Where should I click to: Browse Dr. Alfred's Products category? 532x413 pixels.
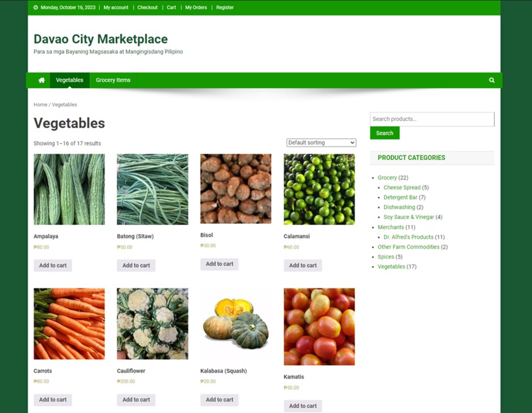(408, 237)
